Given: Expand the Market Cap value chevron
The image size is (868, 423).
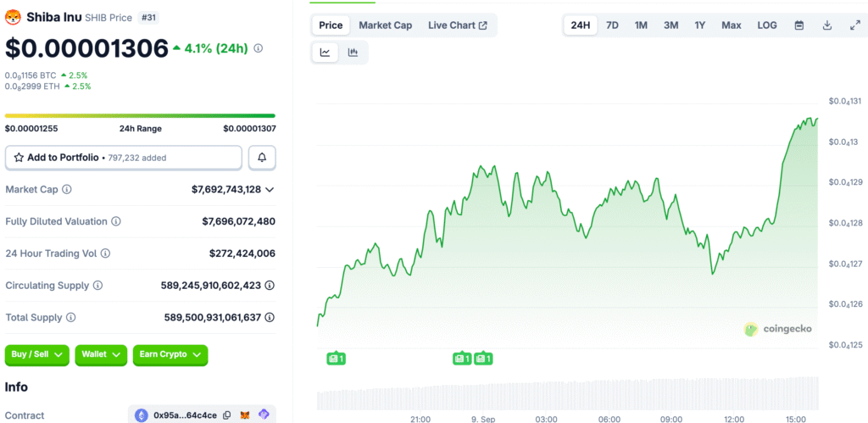Looking at the screenshot, I should pyautogui.click(x=270, y=189).
